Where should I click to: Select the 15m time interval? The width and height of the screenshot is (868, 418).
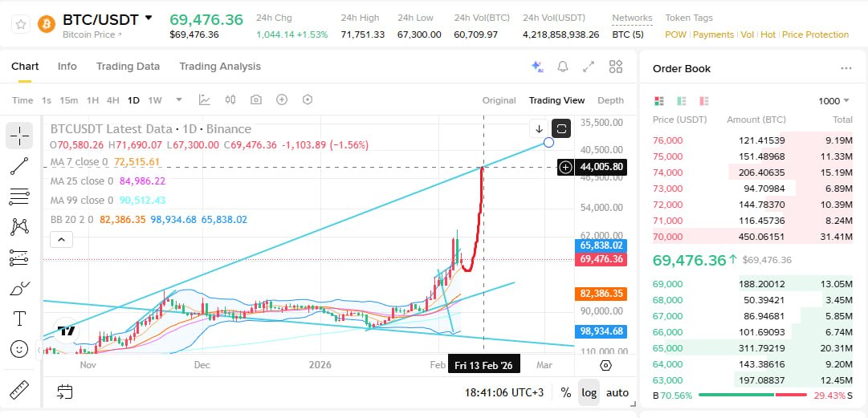point(68,100)
